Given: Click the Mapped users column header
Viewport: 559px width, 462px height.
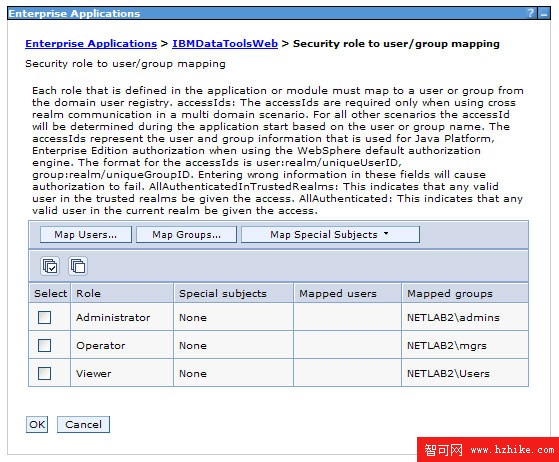Looking at the screenshot, I should point(347,293).
